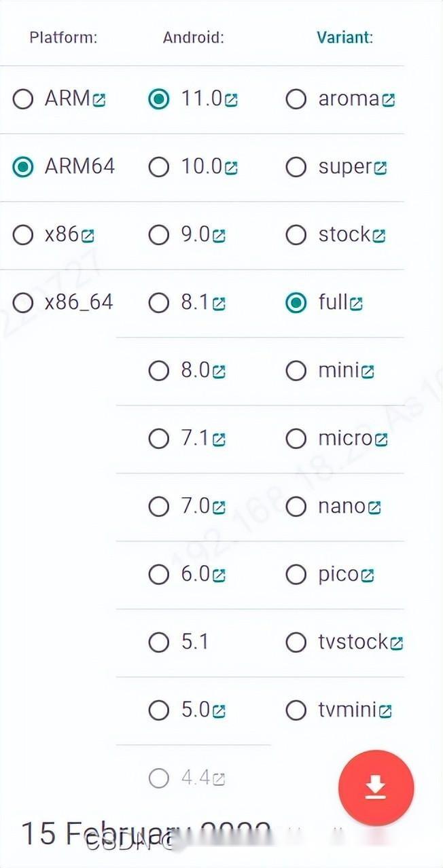The height and width of the screenshot is (868, 443).
Task: Pick the ARM platform radio button
Action: click(23, 99)
